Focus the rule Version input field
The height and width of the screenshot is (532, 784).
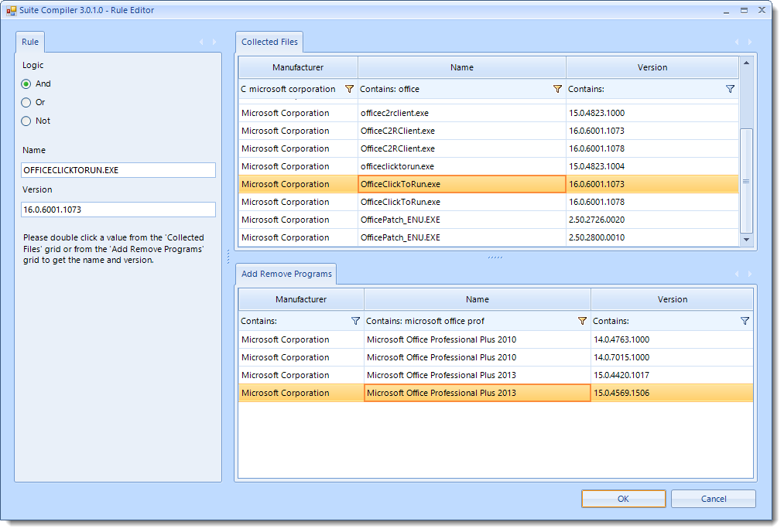pos(118,210)
